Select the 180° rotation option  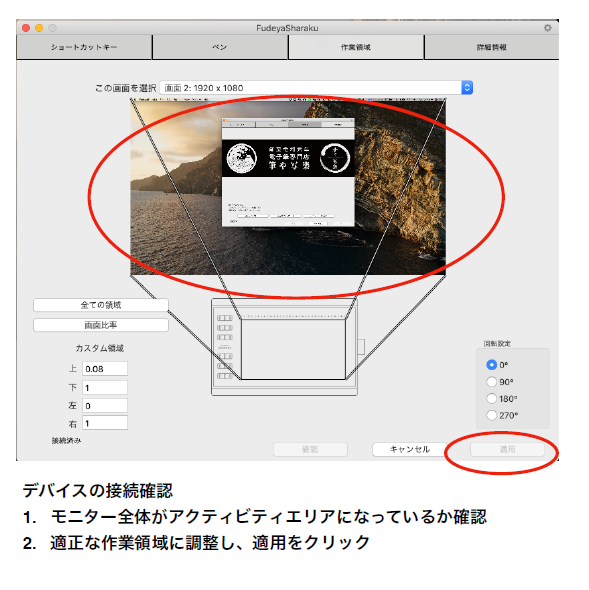point(492,398)
